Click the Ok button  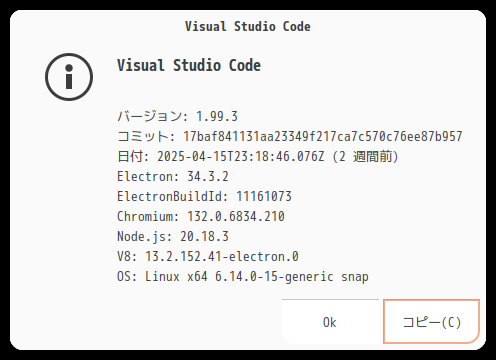(330, 322)
